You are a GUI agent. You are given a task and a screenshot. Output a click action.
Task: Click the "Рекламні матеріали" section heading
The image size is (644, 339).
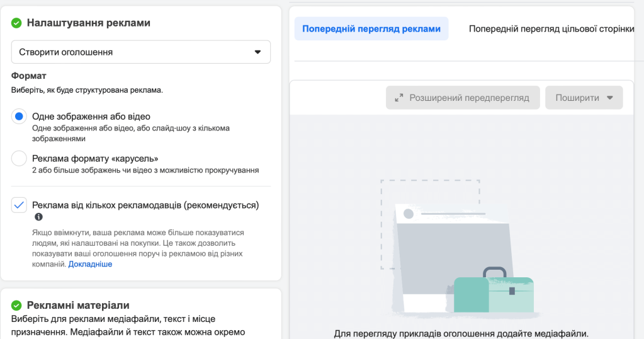(78, 306)
